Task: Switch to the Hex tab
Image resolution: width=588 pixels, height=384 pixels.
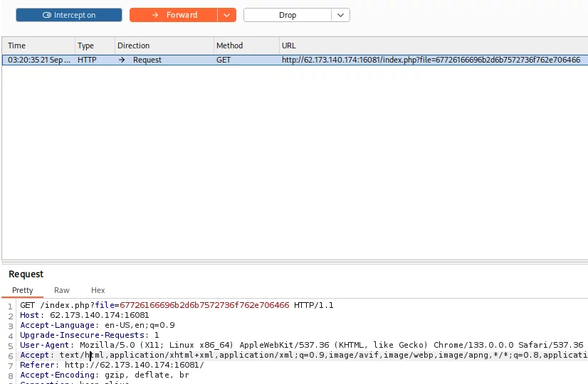Action: [98, 290]
